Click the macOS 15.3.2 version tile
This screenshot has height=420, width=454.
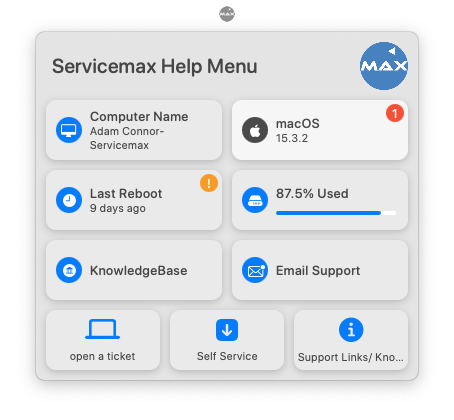320,130
